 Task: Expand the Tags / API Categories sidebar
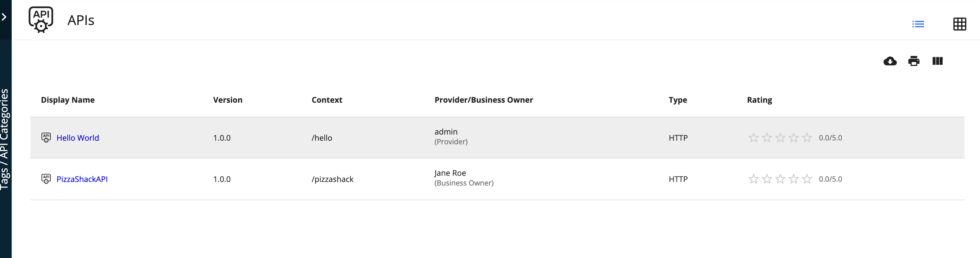4,17
